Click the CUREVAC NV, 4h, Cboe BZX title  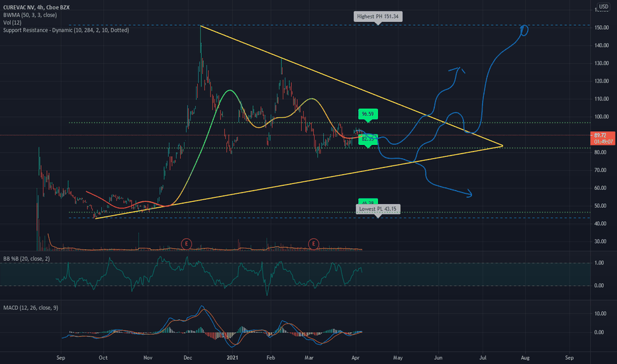36,7
